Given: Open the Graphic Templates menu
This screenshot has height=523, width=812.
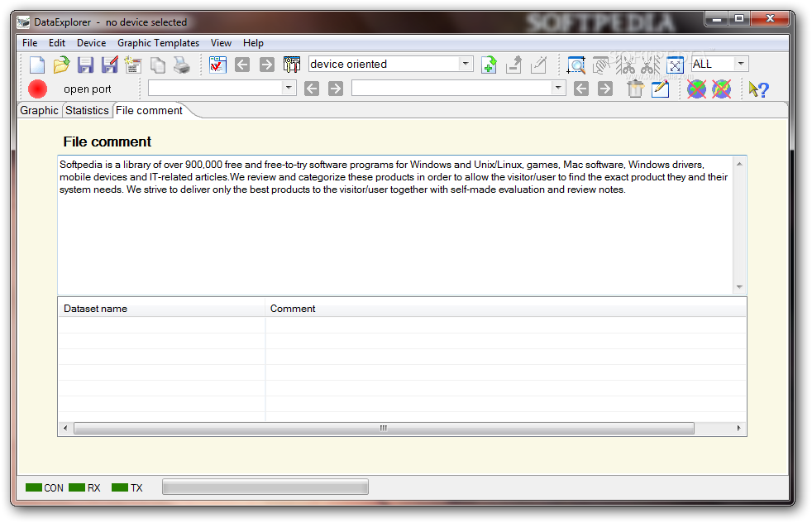Looking at the screenshot, I should 159,43.
